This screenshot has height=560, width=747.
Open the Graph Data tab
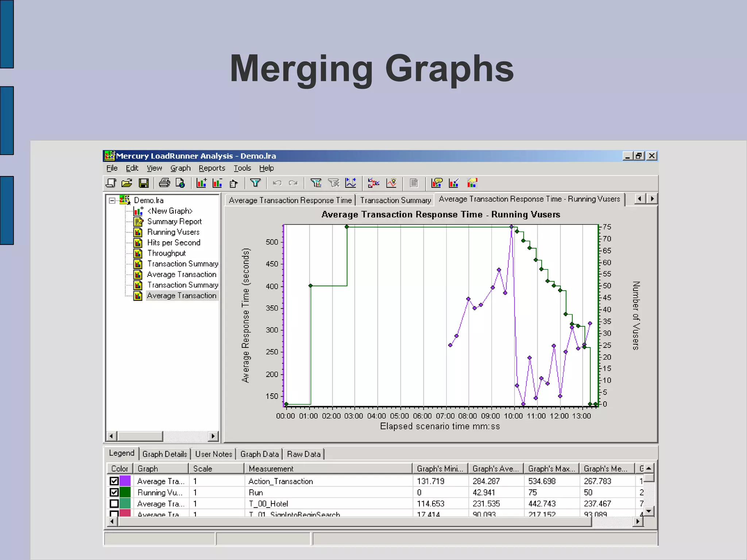259,454
